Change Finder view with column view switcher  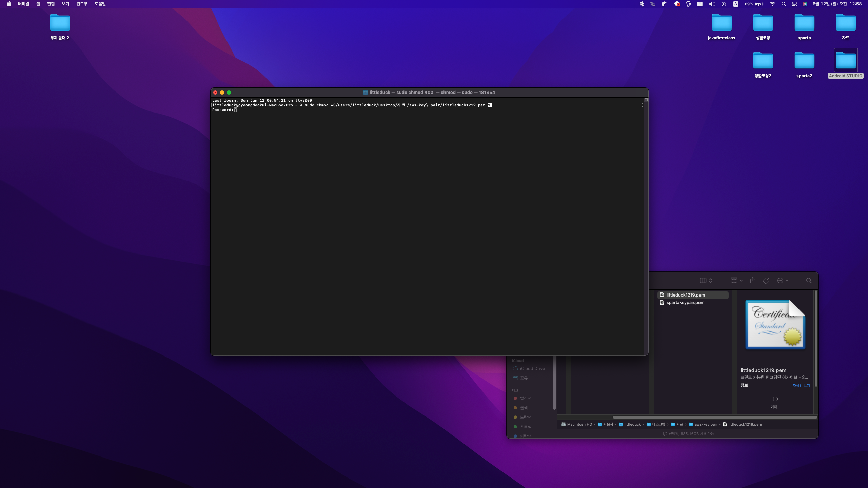(706, 281)
